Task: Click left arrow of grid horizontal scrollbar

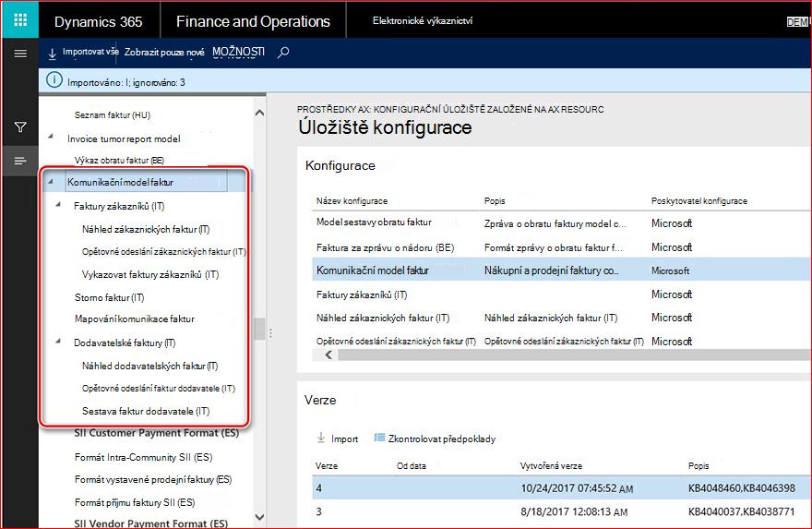Action: pos(328,355)
